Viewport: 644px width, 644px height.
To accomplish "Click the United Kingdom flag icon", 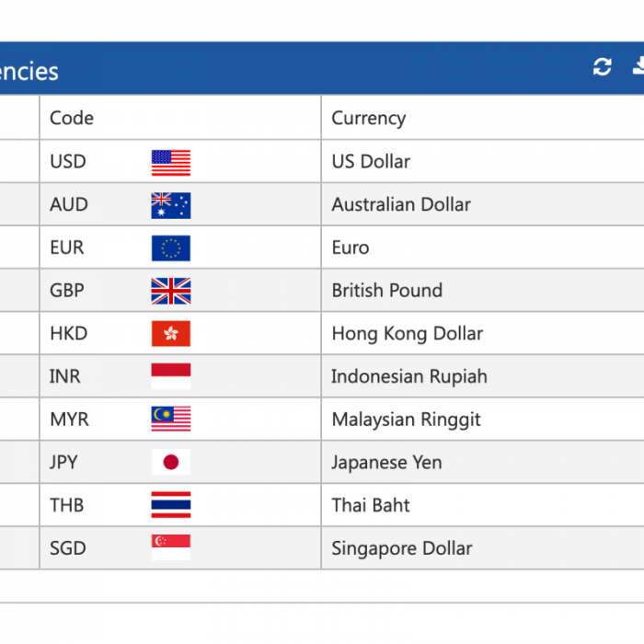I will coord(171,291).
